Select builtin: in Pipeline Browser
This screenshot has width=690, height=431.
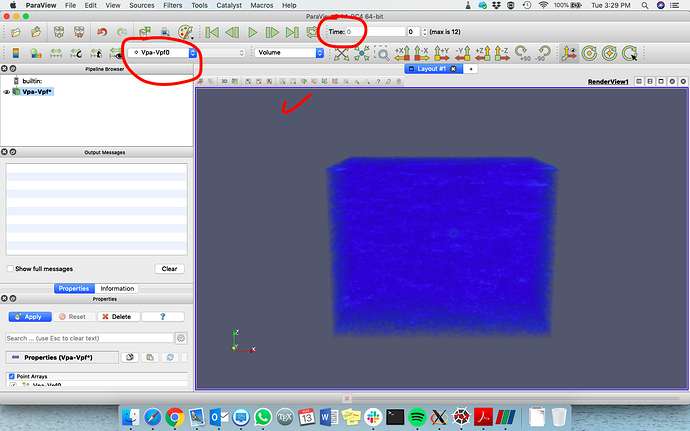[x=32, y=81]
